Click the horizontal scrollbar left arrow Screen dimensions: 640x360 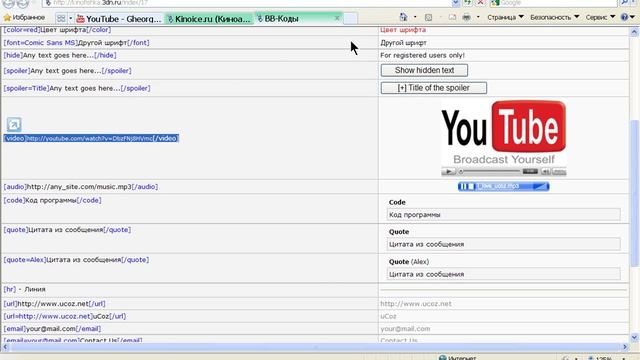[5, 347]
